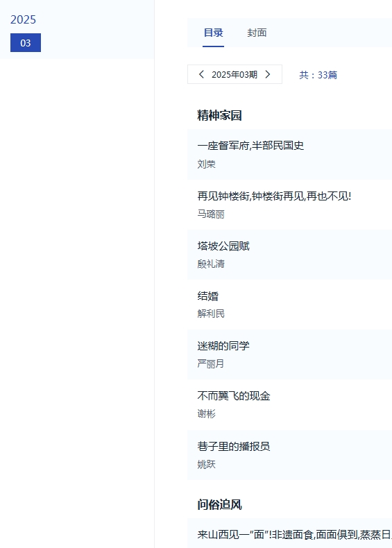Click author name 解利民
This screenshot has width=392, height=548.
pyautogui.click(x=211, y=314)
